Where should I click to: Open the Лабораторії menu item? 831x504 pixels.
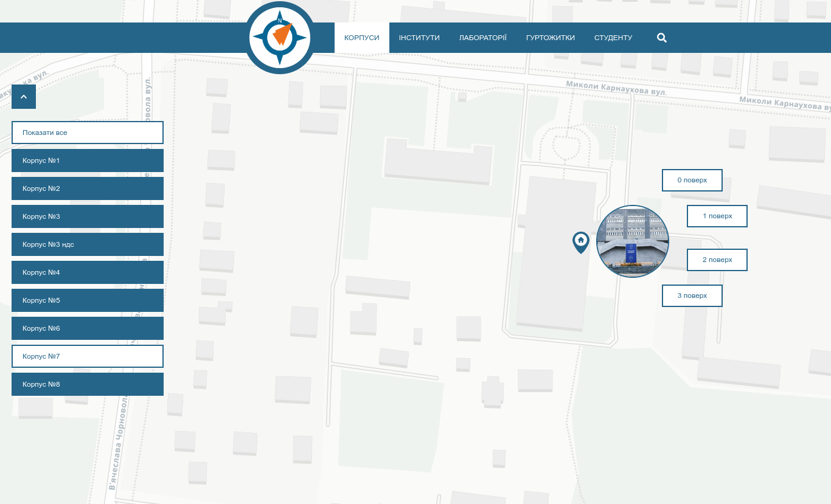pos(482,38)
